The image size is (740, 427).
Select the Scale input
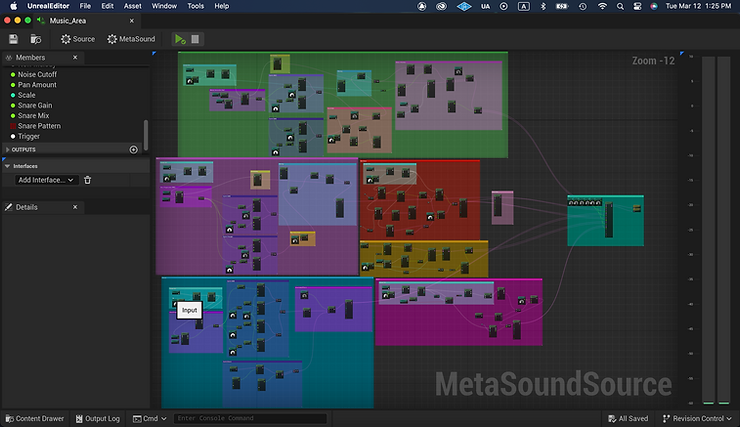(x=26, y=95)
